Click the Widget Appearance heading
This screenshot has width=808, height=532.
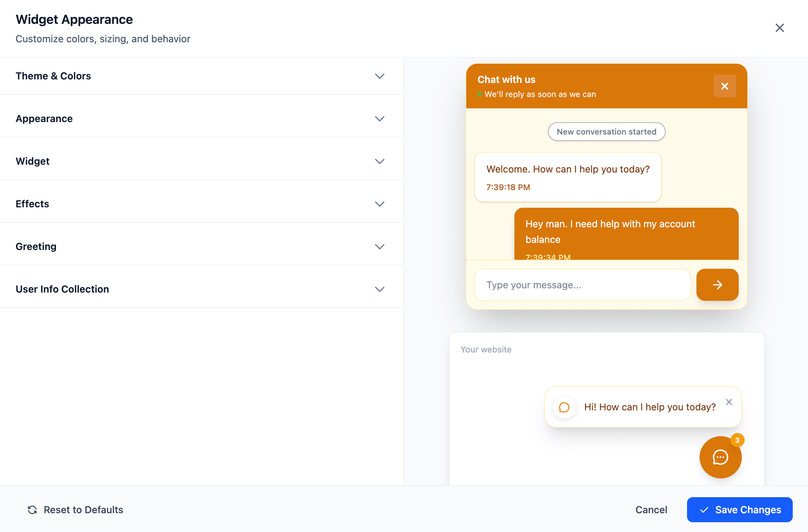coord(74,20)
